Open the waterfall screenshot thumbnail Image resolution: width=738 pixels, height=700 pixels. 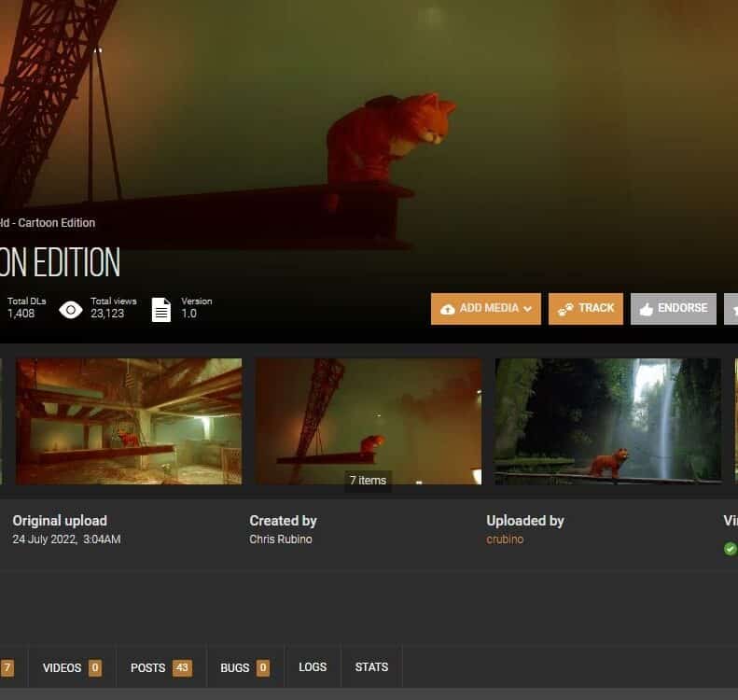pos(607,421)
